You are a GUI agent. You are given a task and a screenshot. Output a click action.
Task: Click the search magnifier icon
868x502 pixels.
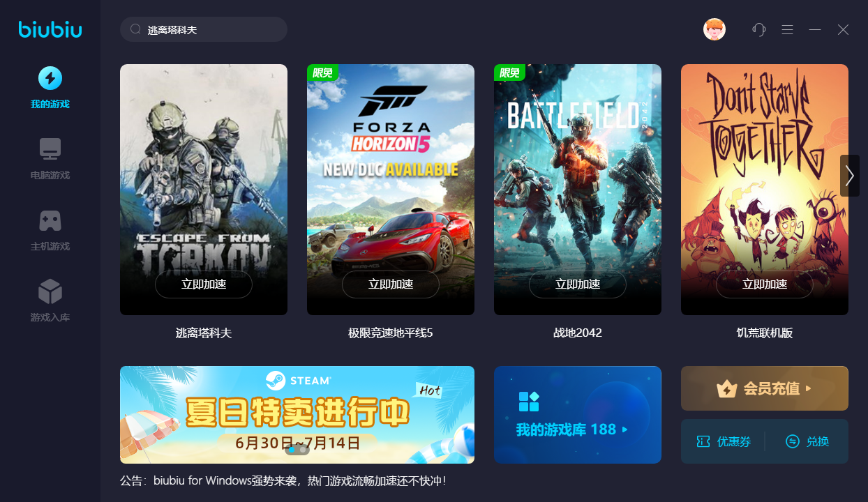[136, 29]
